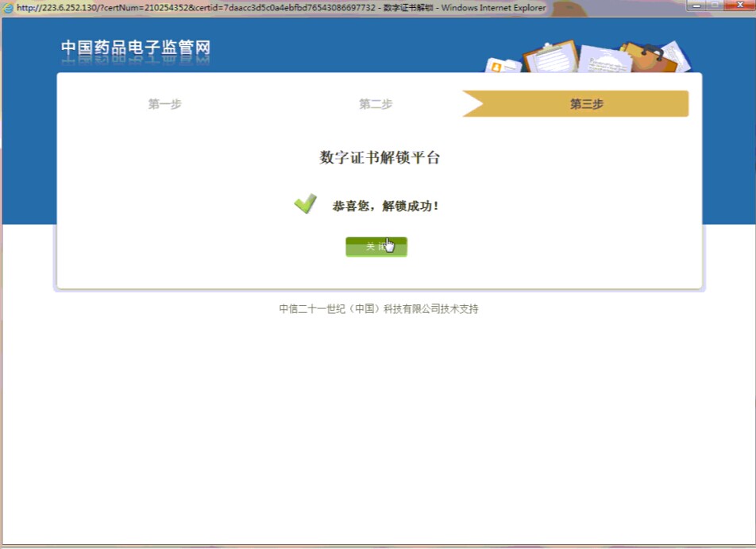Click the tilted paper right of briefcase
This screenshot has height=549, width=756.
(x=677, y=56)
